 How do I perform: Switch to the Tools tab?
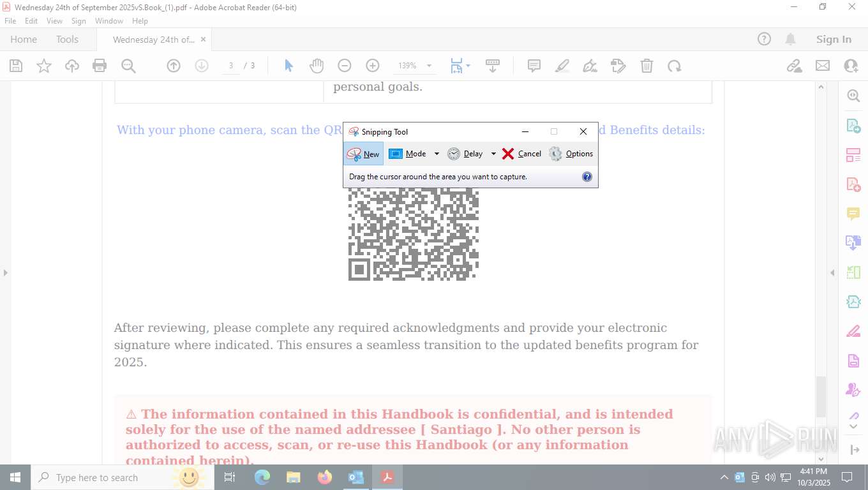tap(67, 39)
